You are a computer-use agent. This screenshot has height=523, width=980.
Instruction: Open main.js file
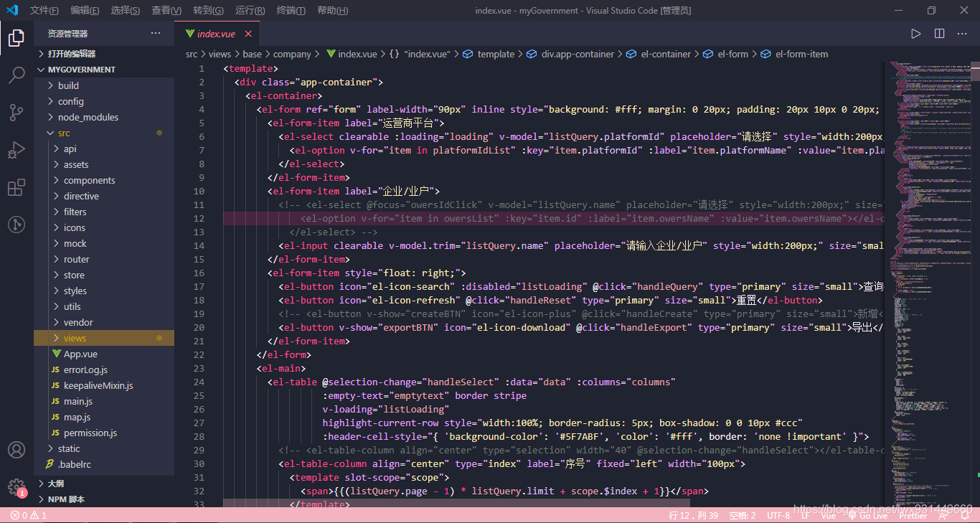point(104,401)
